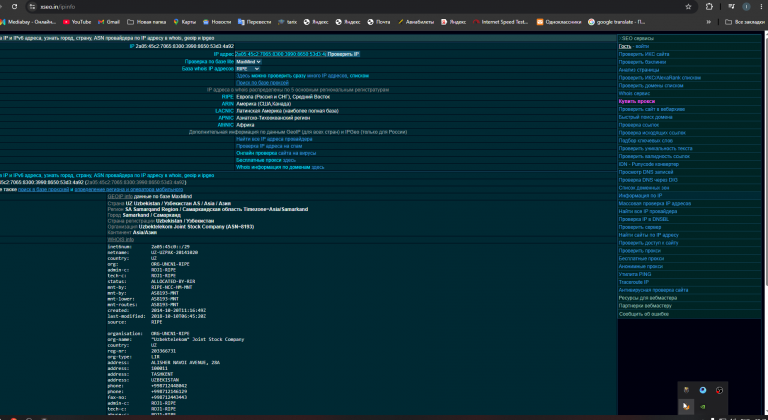The image size is (768, 420).
Task: Select Traceroute IP in sidebar
Action: pyautogui.click(x=633, y=282)
